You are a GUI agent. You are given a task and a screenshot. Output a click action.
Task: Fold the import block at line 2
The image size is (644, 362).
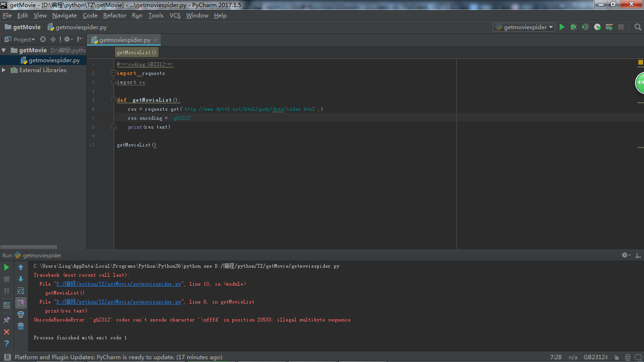click(114, 73)
